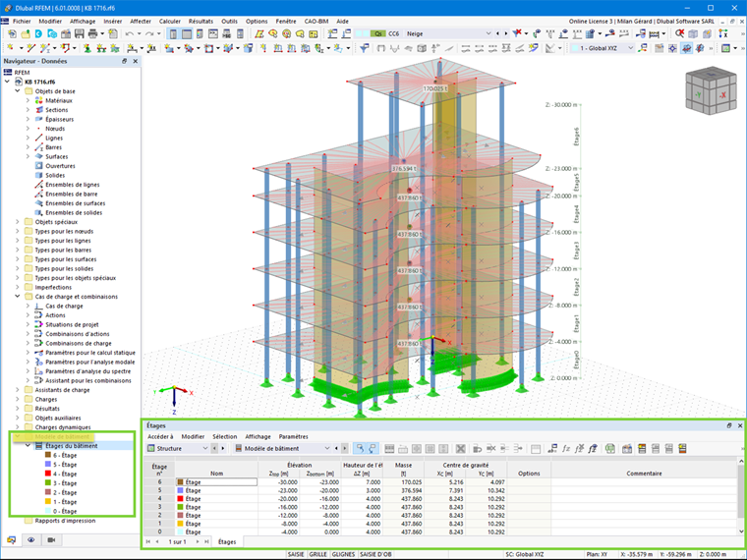Toggle the eye visibility tab in navigator
This screenshot has width=747, height=560.
[x=31, y=540]
